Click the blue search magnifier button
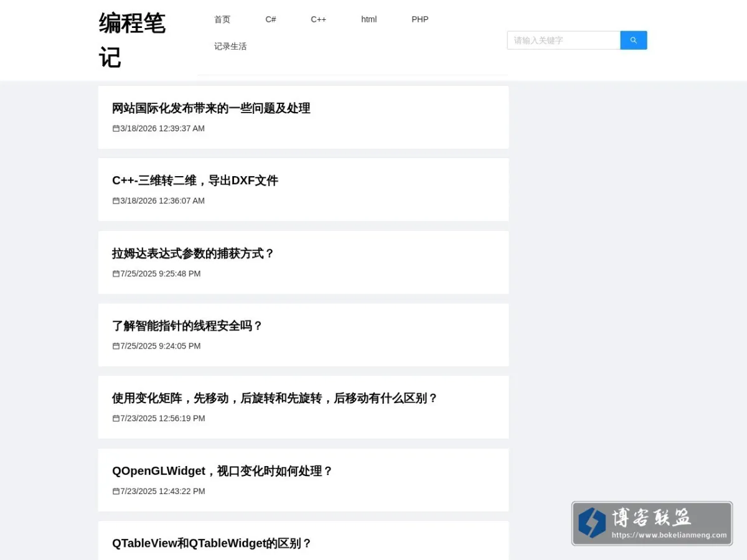 point(634,40)
